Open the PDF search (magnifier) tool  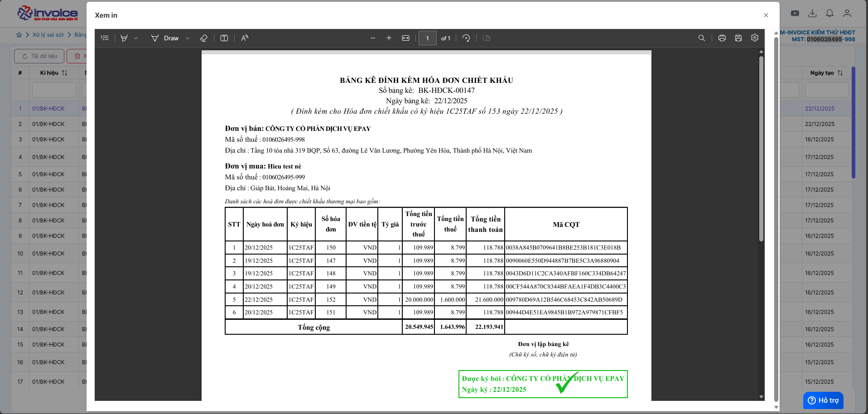(702, 38)
